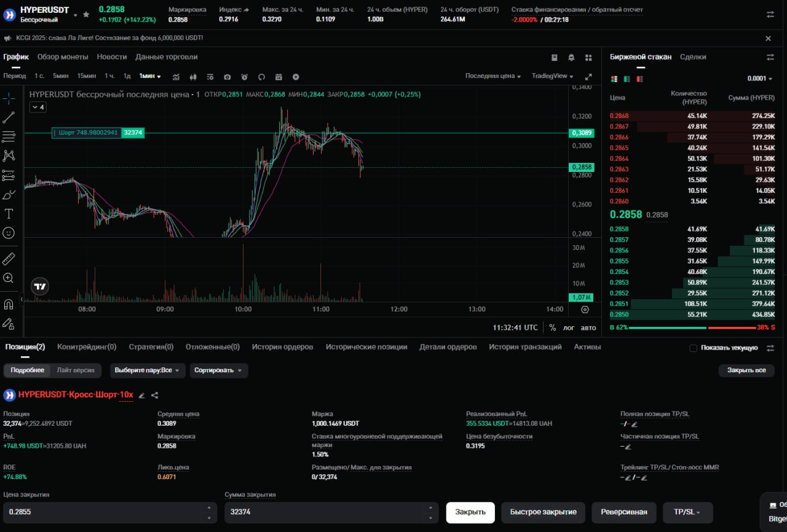This screenshot has width=787, height=532.
Task: Expand the HYPERUSDT pair selector dropdown
Action: tap(75, 15)
